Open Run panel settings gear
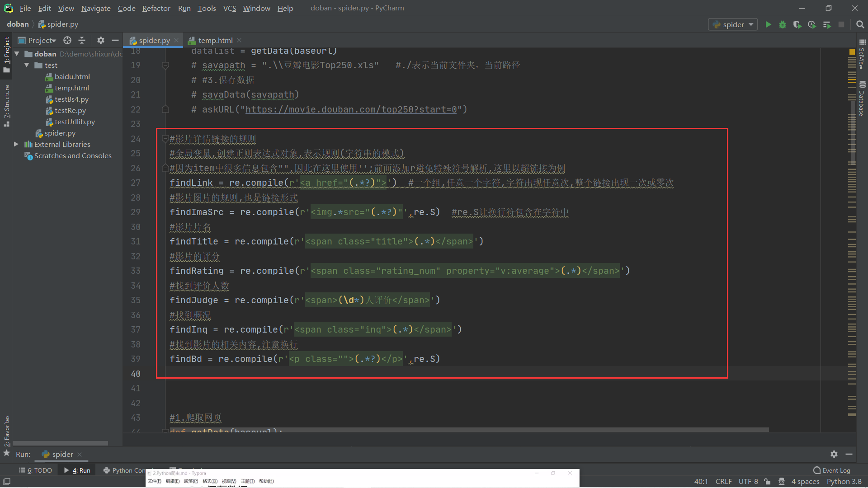Screen dimensions: 868x488 point(834,454)
